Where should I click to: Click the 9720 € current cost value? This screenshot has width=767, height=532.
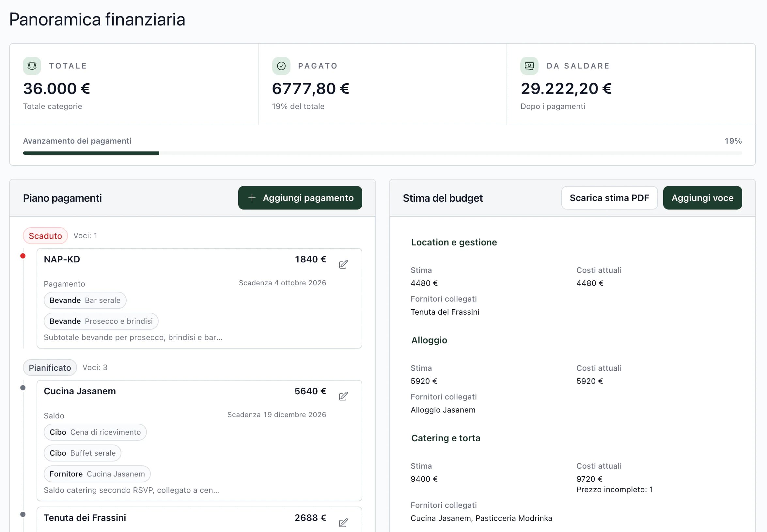589,479
